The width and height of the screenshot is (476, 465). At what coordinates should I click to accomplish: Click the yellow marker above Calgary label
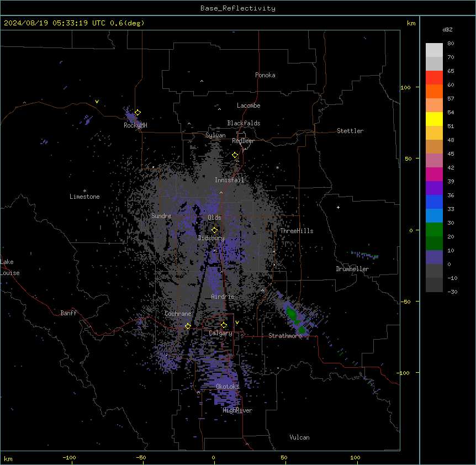point(224,325)
